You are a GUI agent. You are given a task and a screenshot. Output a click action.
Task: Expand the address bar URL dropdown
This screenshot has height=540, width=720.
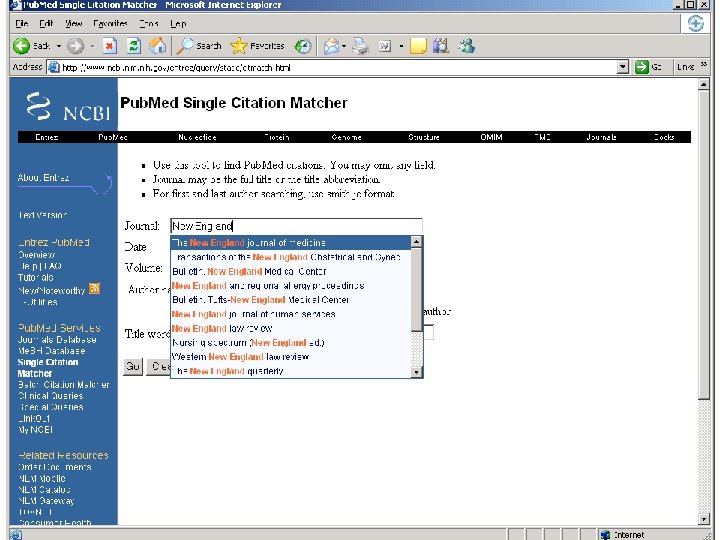point(623,67)
